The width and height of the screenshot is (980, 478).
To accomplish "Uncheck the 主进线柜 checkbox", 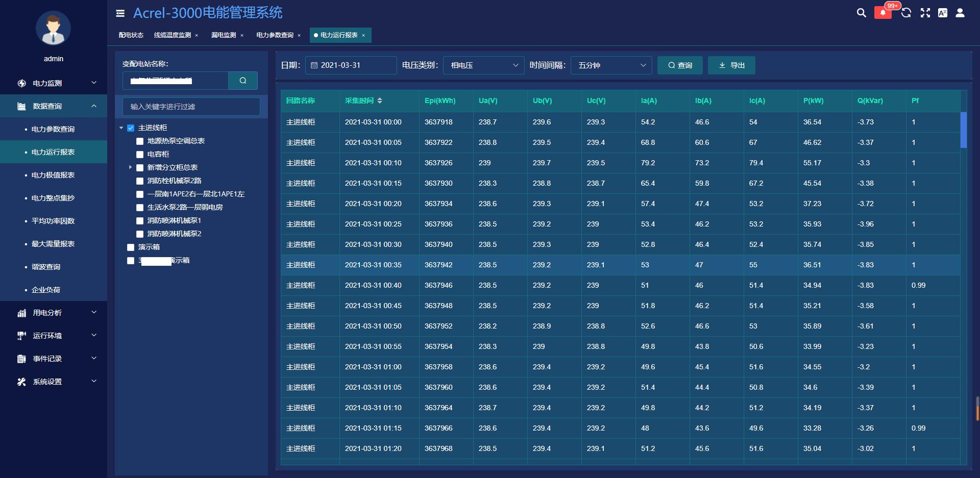I will coord(131,128).
